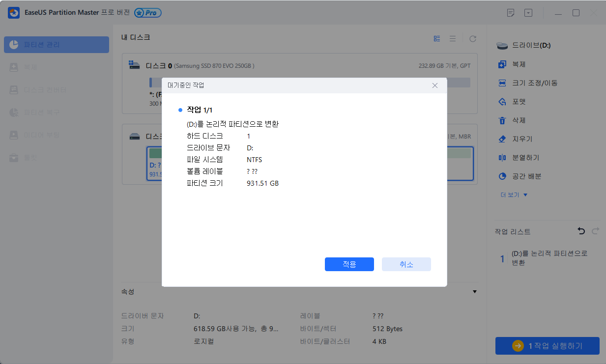
Task: Switch to 파티션 복구 in sidebar
Action: (56, 112)
